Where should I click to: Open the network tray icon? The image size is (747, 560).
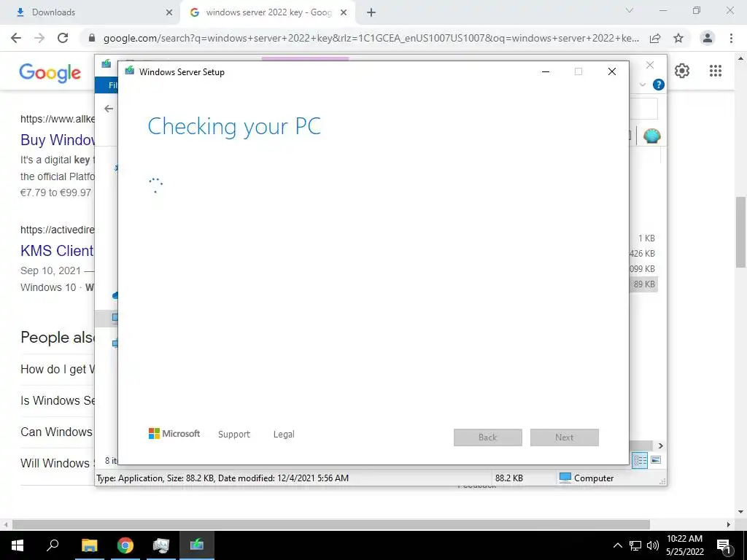point(635,545)
